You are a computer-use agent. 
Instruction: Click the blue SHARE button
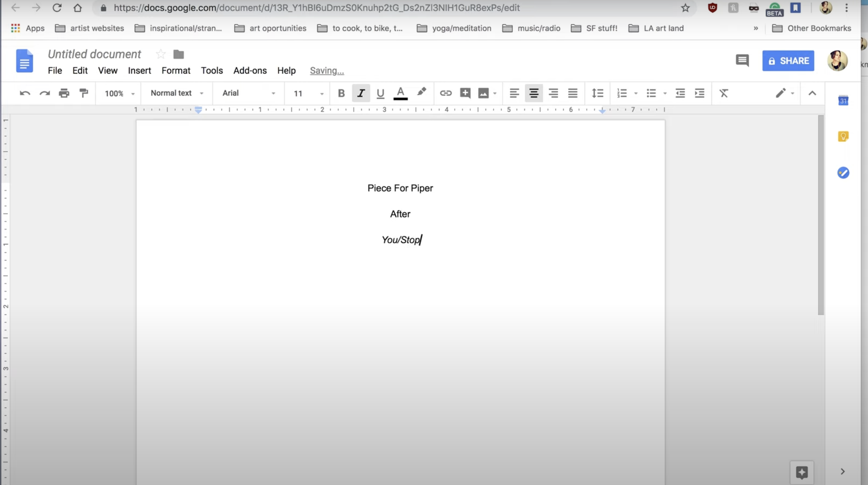coord(788,61)
